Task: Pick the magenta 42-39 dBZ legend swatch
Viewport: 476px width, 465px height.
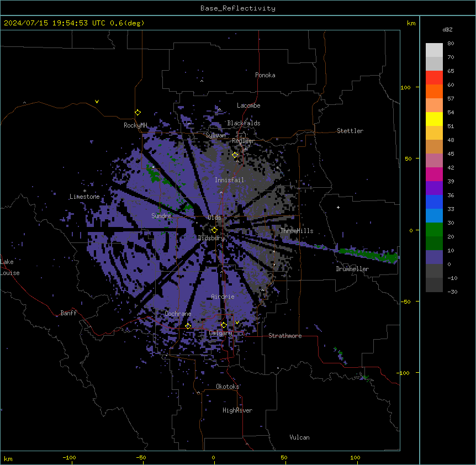Action: [x=434, y=174]
